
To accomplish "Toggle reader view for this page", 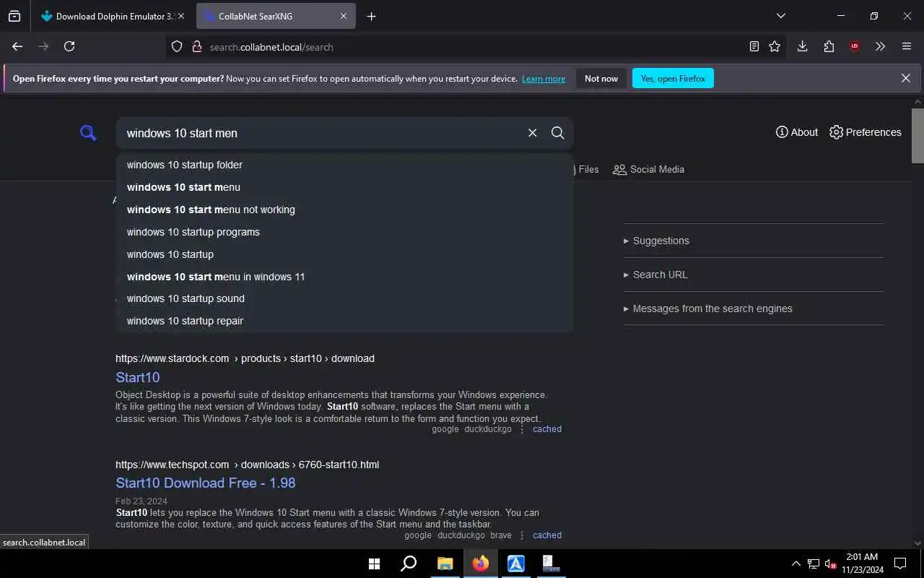I will 754,46.
